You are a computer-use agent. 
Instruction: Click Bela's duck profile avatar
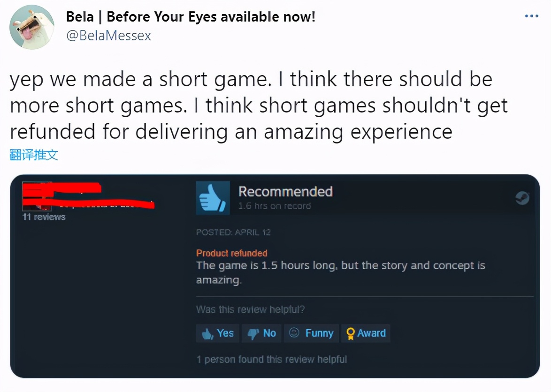coord(31,27)
